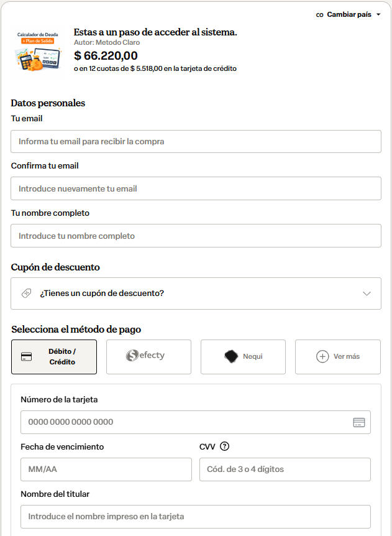
Task: Select Débito / Crédito payment method
Action: [x=54, y=357]
